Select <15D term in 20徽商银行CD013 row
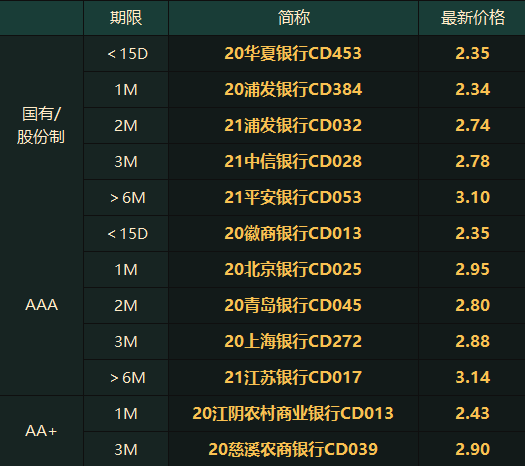 point(127,234)
